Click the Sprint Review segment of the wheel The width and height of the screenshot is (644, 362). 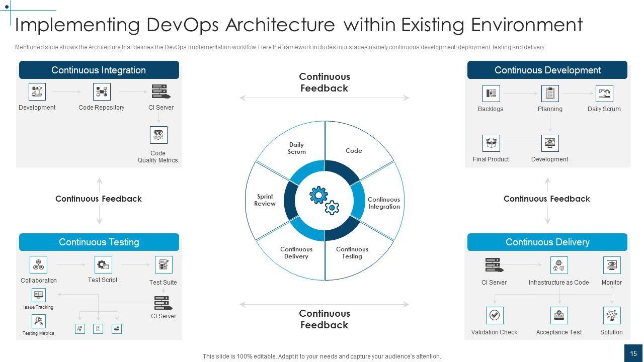[265, 200]
